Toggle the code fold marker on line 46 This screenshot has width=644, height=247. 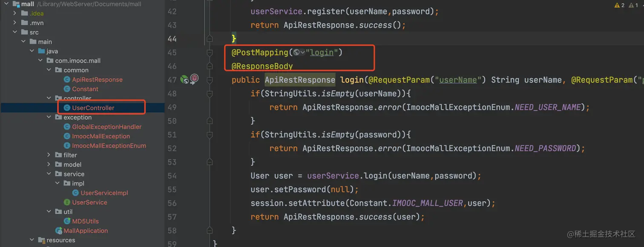coord(210,66)
